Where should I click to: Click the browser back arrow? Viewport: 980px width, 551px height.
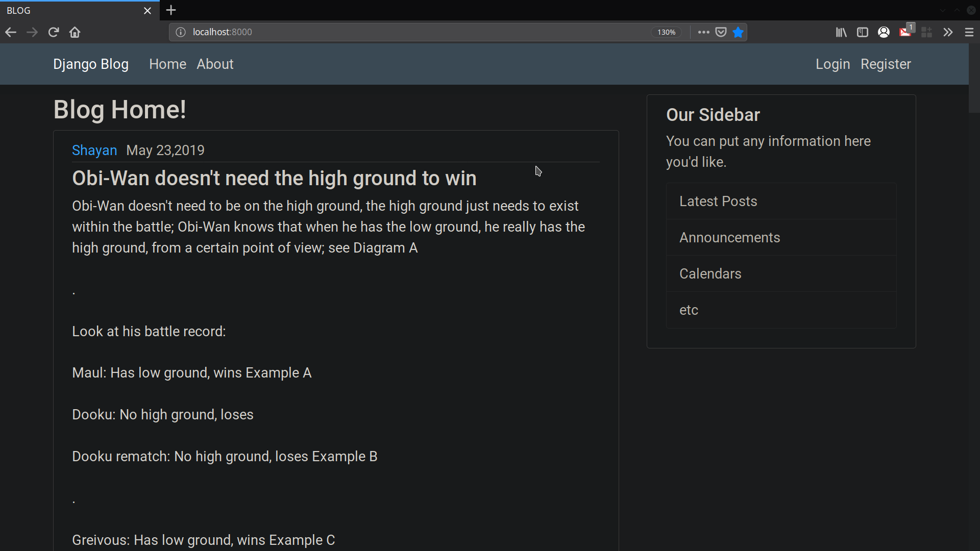[11, 32]
